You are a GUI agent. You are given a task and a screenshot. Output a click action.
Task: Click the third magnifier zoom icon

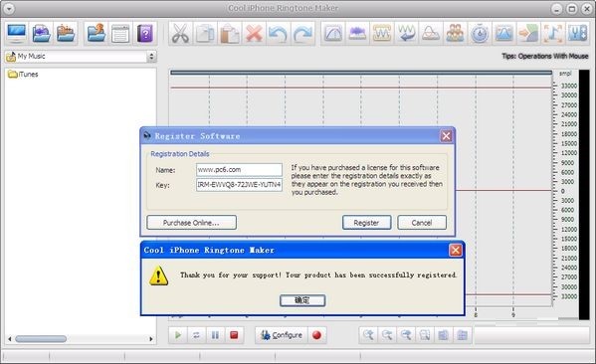tap(406, 335)
